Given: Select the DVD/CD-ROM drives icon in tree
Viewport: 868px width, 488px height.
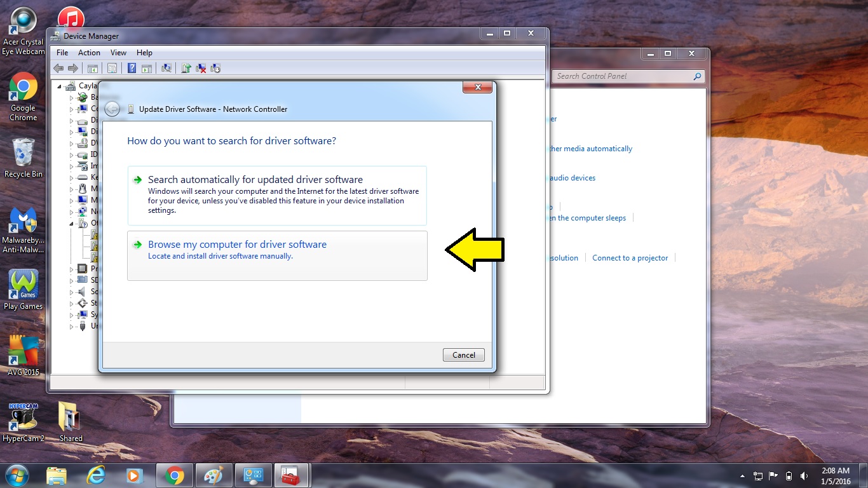Looking at the screenshot, I should (82, 143).
